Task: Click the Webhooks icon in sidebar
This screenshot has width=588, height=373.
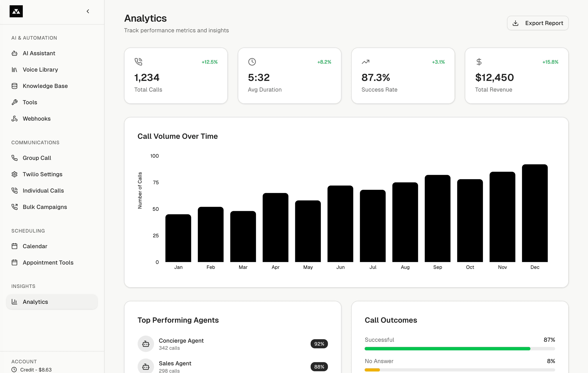Action: (14, 119)
